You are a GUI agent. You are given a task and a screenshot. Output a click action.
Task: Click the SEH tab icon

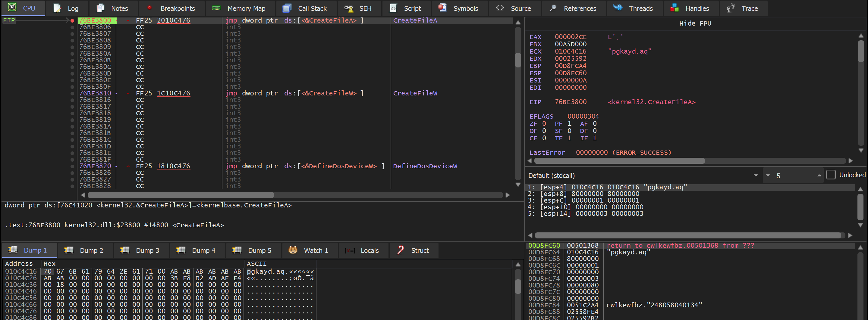[349, 8]
